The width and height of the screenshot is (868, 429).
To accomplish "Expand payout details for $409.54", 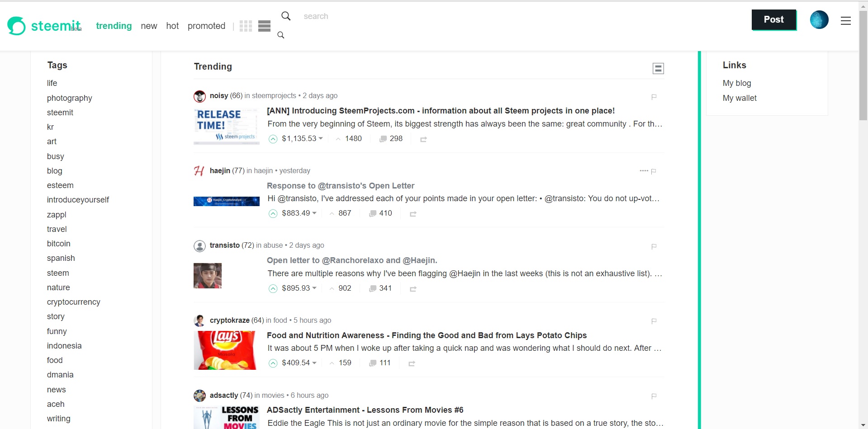I will click(299, 363).
